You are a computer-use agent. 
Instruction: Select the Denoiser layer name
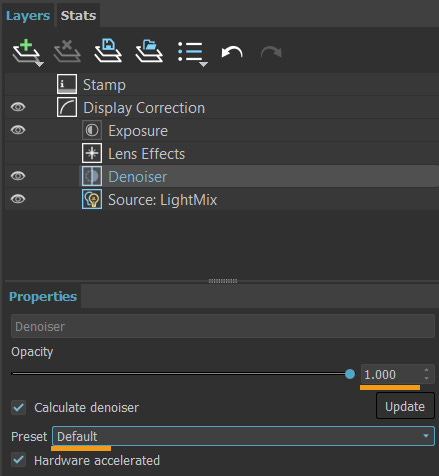pyautogui.click(x=138, y=177)
